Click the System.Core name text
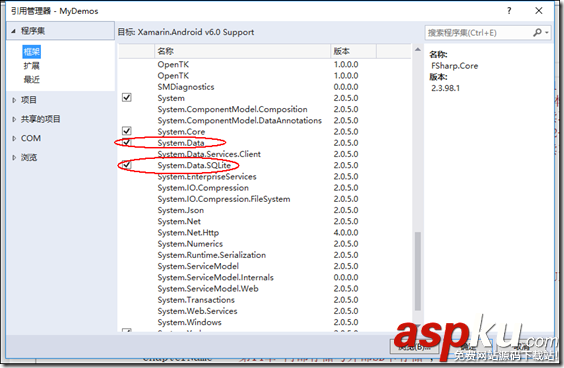This screenshot has width=564, height=368. click(181, 131)
